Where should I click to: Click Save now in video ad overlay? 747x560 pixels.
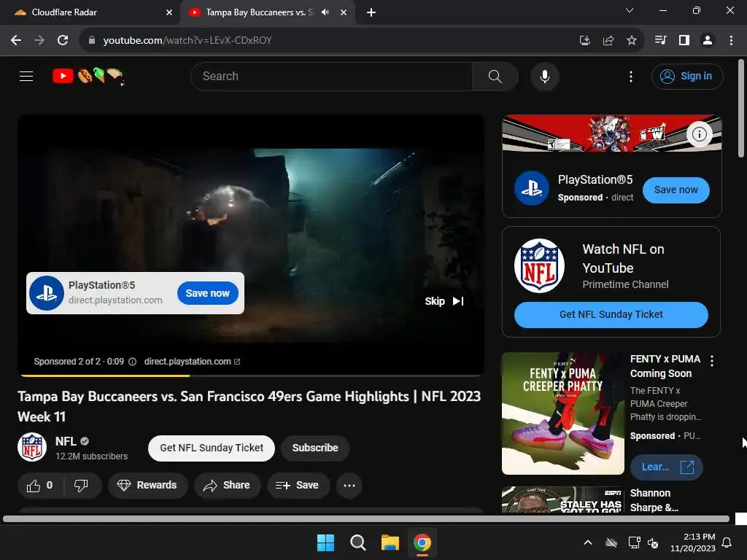coord(207,293)
